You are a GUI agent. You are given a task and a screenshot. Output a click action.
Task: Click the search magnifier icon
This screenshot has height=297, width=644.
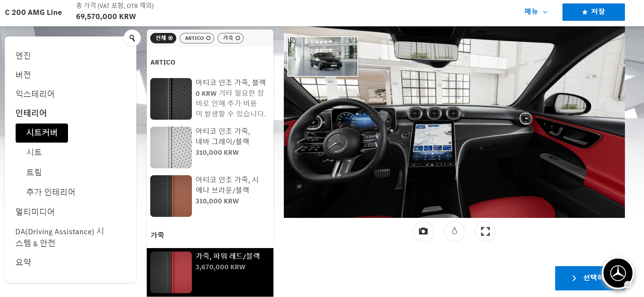pyautogui.click(x=132, y=38)
